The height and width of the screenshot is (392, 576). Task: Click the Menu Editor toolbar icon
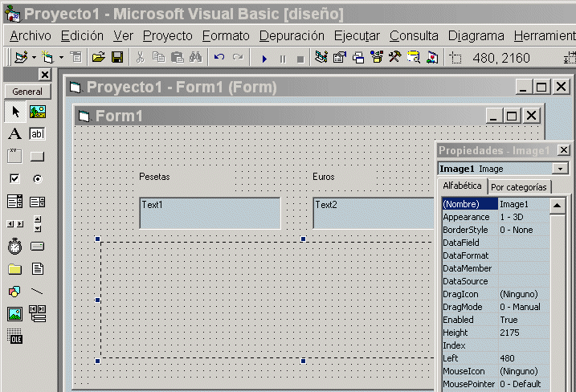click(76, 57)
